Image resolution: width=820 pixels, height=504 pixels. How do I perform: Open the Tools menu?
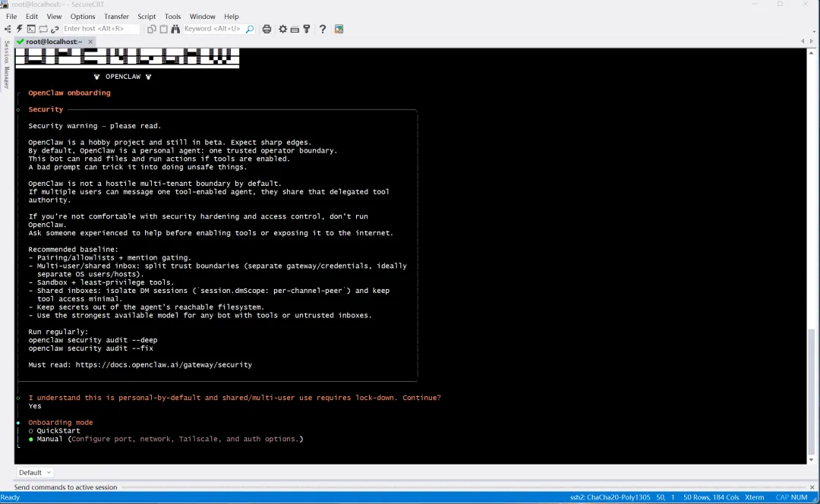click(x=172, y=16)
